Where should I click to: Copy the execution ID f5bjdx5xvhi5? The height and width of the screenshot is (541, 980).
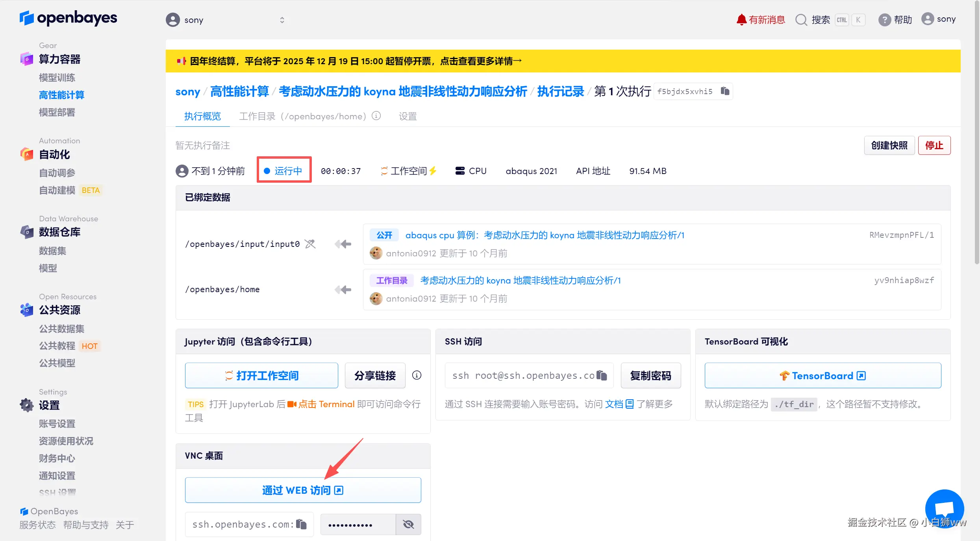725,91
